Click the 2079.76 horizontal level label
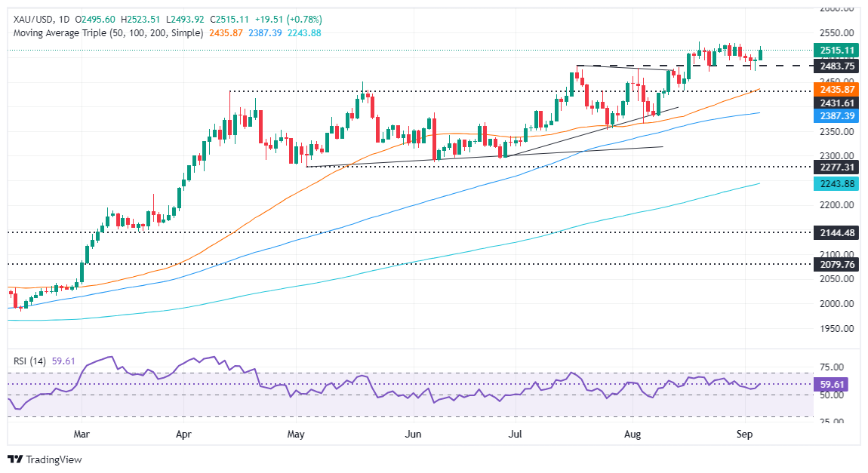Image resolution: width=868 pixels, height=473 pixels. click(839, 265)
